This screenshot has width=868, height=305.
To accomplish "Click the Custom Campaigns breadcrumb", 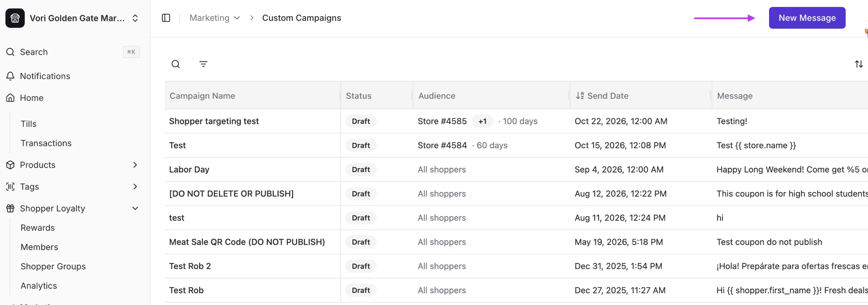I will click(302, 18).
